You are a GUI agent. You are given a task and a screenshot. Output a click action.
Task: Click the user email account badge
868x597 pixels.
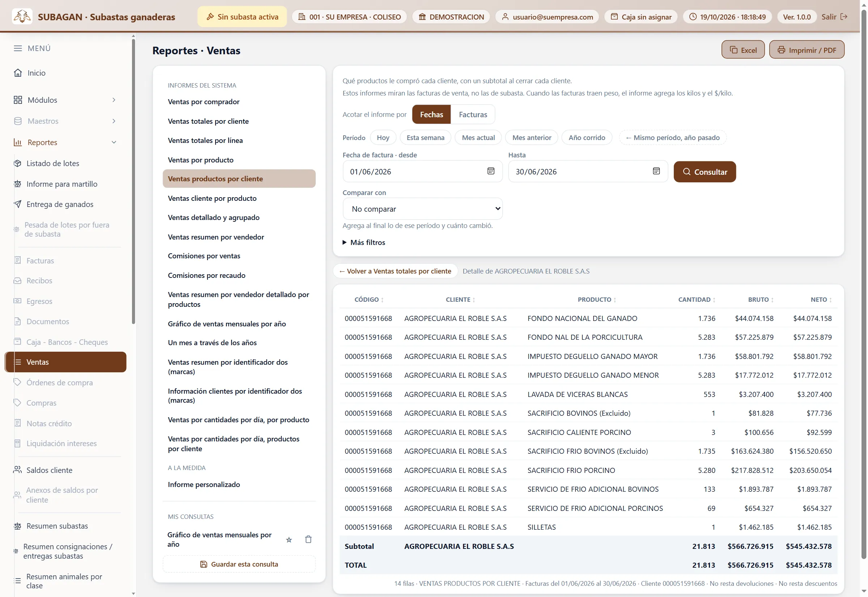(x=547, y=17)
